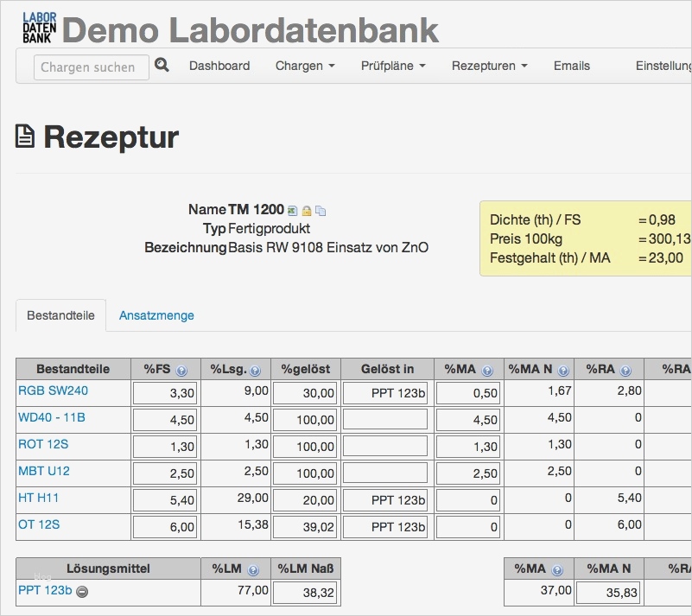Click the help icon beside %MA in bottom summary table
692x616 pixels.
[557, 570]
